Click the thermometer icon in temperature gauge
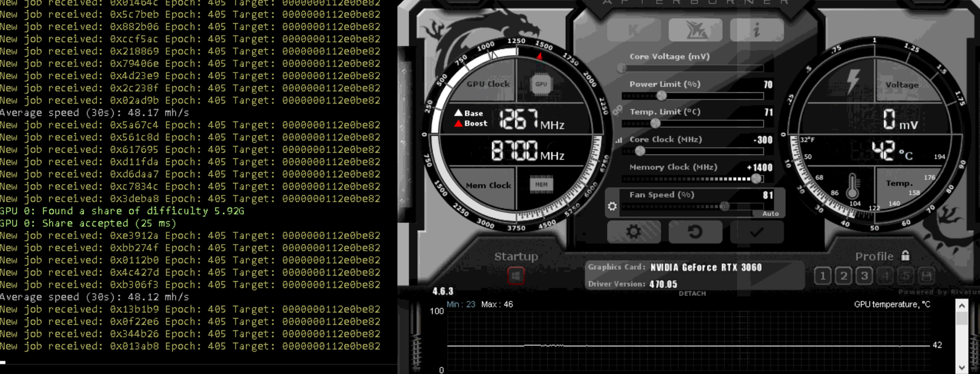 tap(853, 185)
